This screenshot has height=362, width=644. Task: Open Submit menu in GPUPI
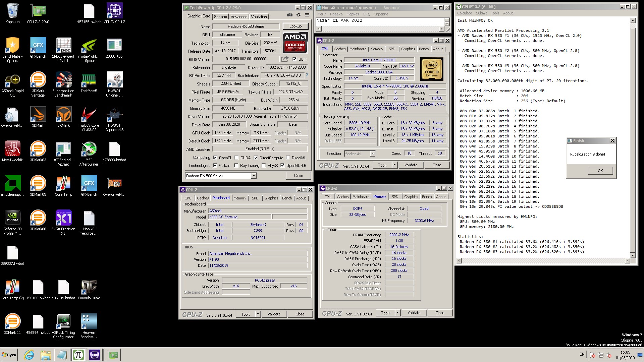click(x=481, y=13)
